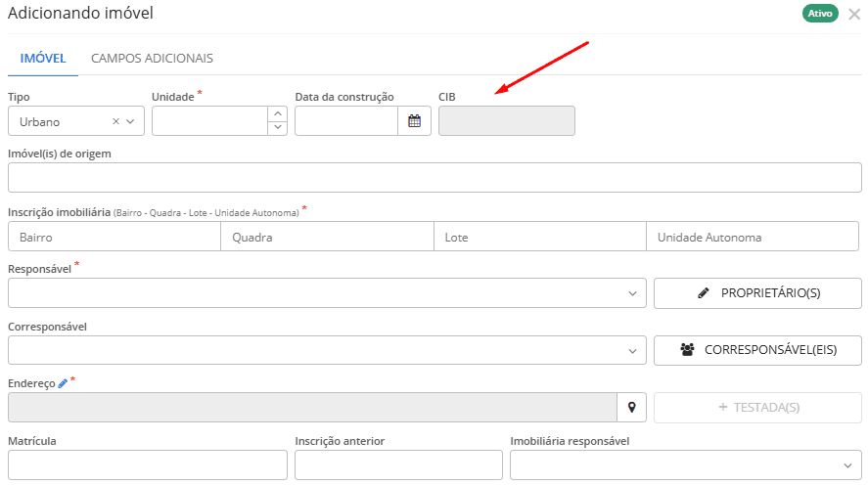This screenshot has width=868, height=485.
Task: Expand the Tipo dropdown
Action: (131, 122)
